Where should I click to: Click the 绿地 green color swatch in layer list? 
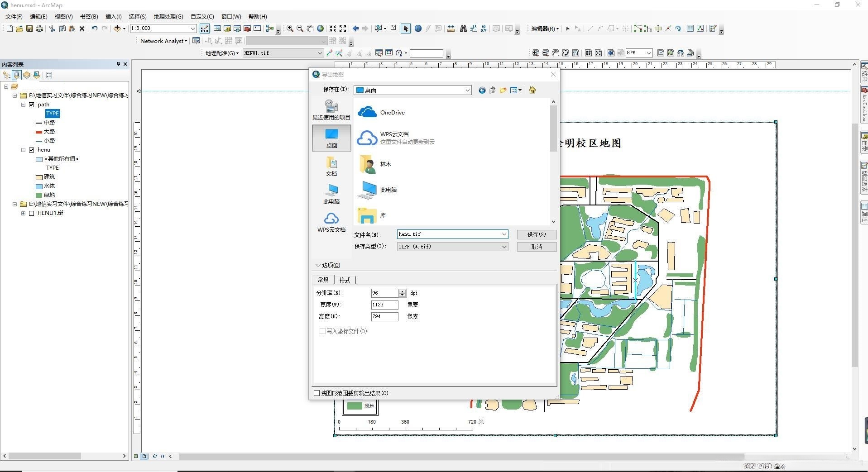coord(39,195)
